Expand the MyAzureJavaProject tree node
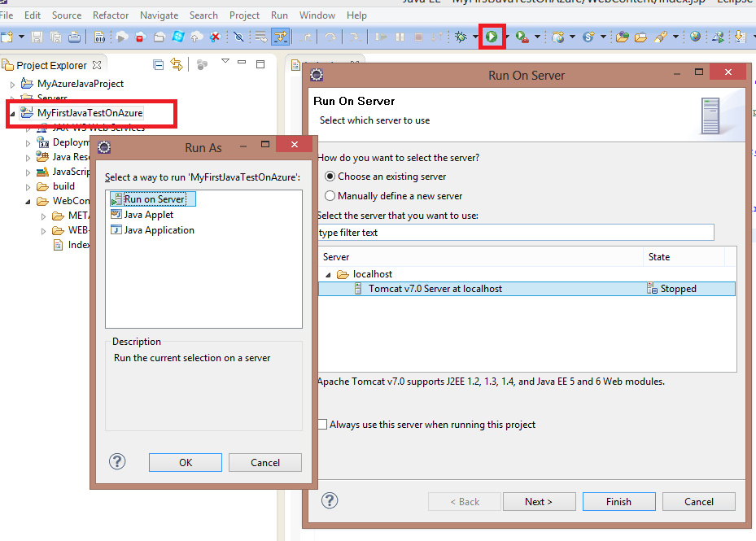The height and width of the screenshot is (541, 756). [12, 84]
